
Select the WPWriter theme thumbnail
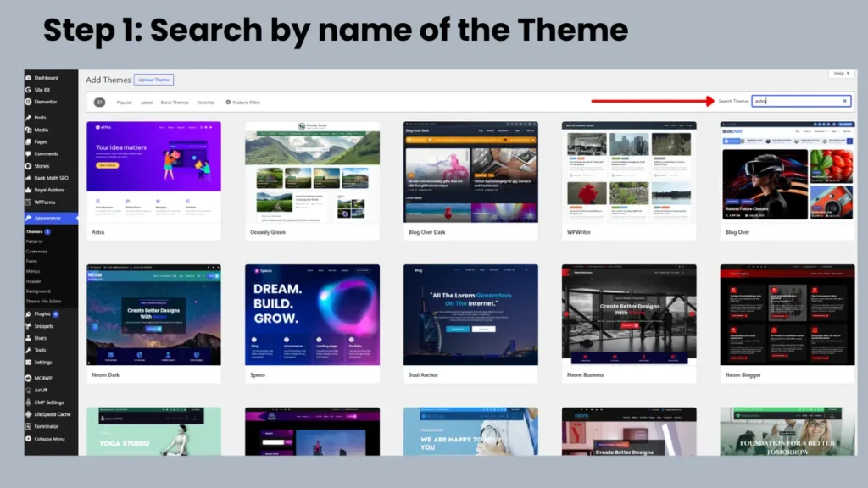629,173
